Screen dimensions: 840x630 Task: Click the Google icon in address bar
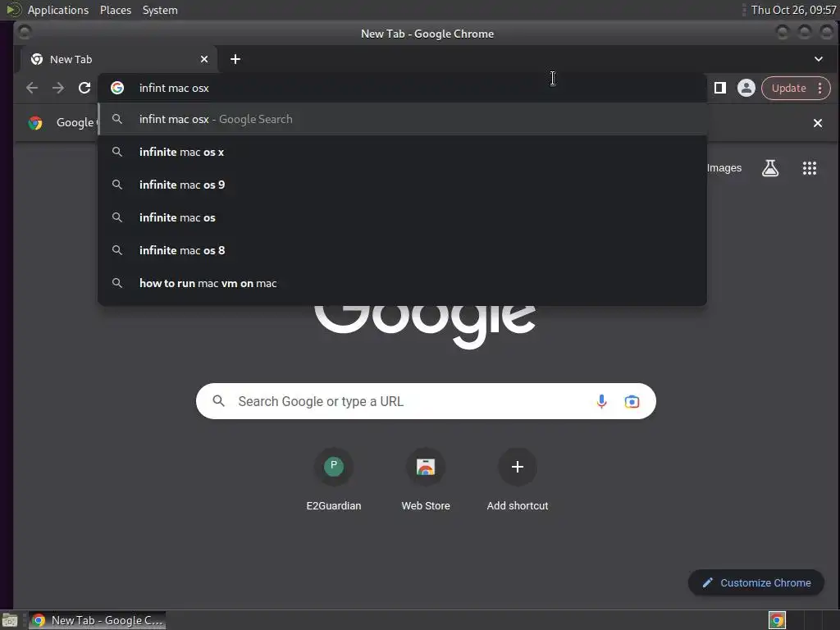point(117,88)
